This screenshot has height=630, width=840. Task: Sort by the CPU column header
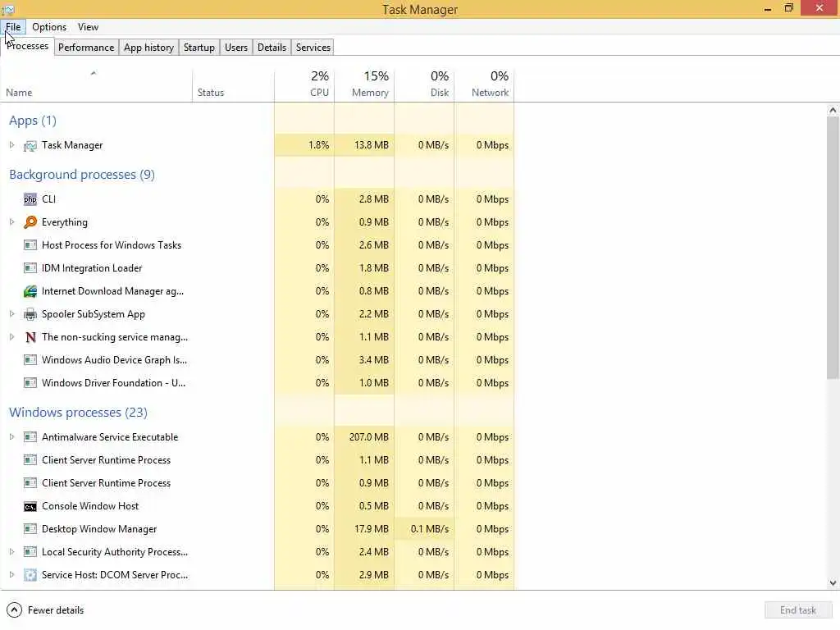click(x=304, y=84)
